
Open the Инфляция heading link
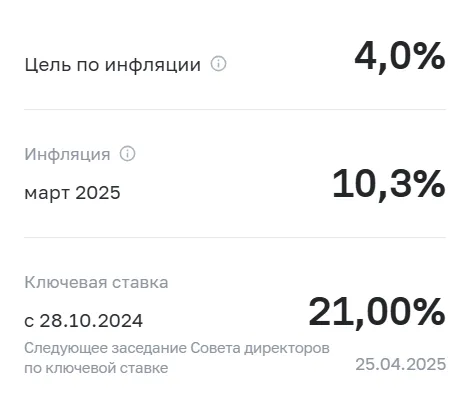67,154
